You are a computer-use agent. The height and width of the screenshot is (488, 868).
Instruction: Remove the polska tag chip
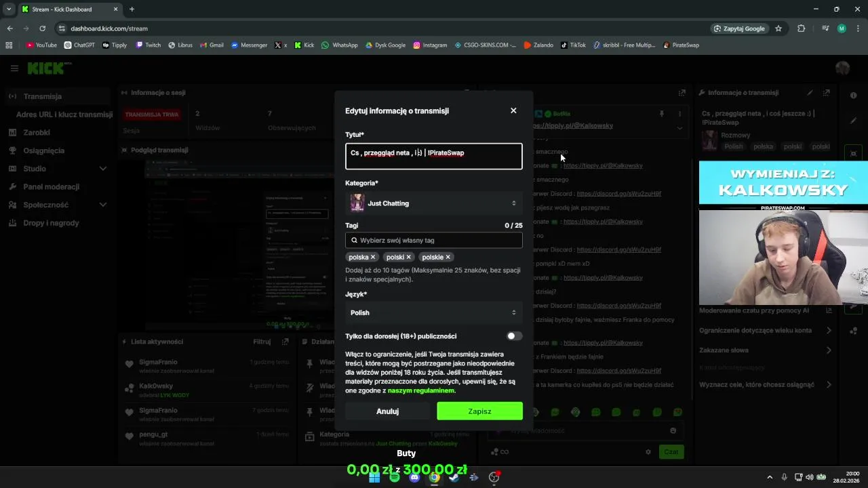point(372,258)
